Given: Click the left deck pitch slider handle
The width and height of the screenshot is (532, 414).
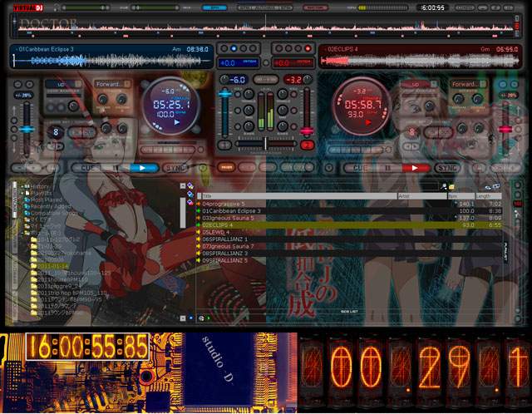Looking at the screenshot, I should tap(27, 130).
